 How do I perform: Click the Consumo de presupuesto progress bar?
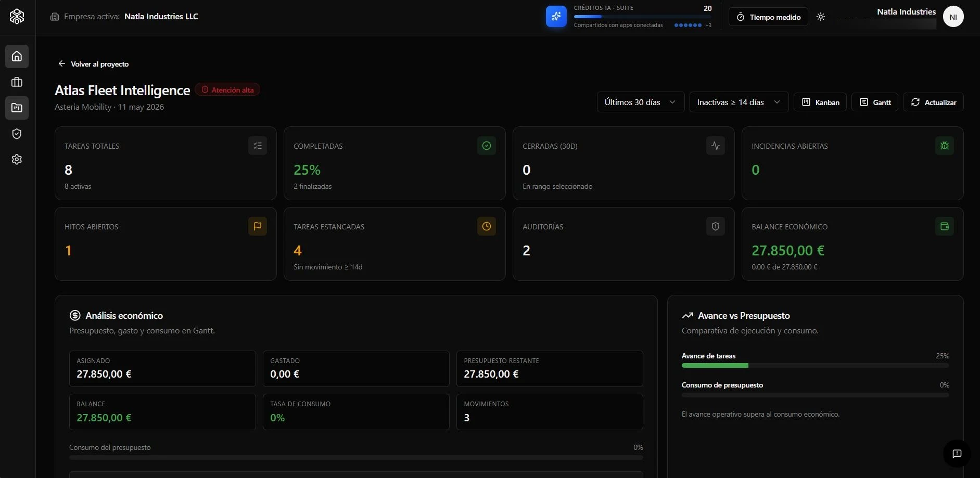pos(815,395)
